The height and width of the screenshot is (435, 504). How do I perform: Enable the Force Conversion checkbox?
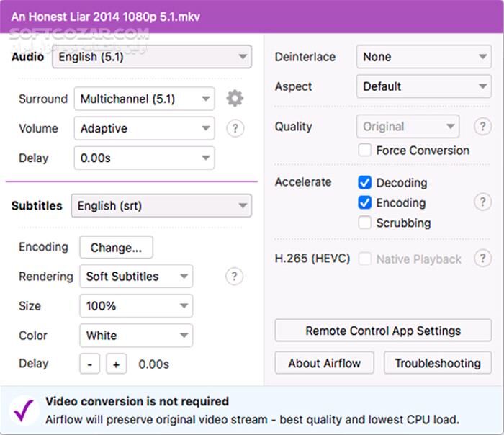click(365, 151)
